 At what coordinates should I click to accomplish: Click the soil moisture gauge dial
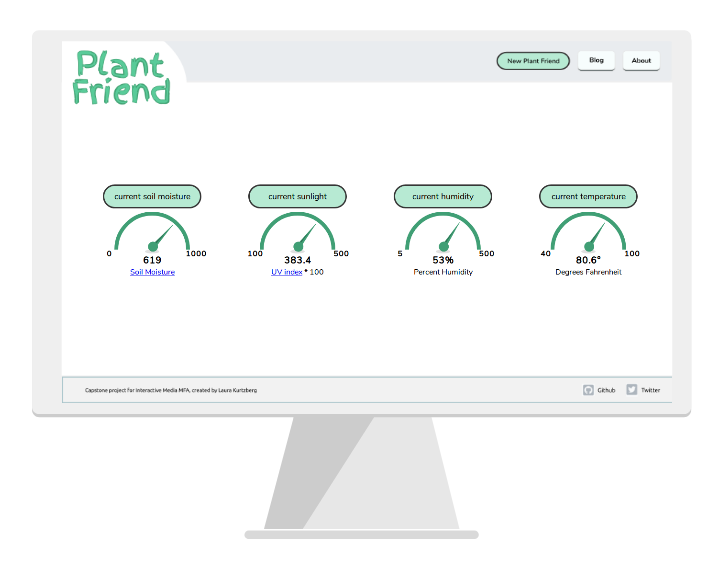point(152,235)
